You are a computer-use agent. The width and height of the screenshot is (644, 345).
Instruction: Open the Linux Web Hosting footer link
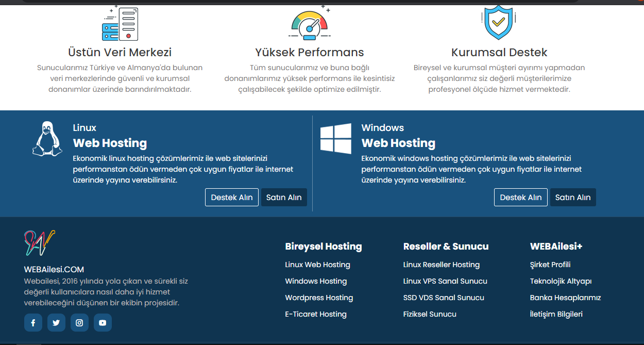tap(317, 265)
